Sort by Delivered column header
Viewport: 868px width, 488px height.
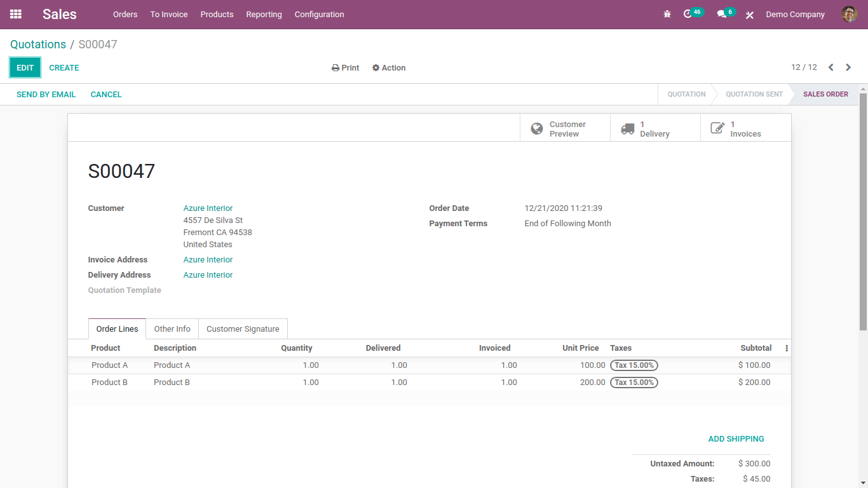383,348
